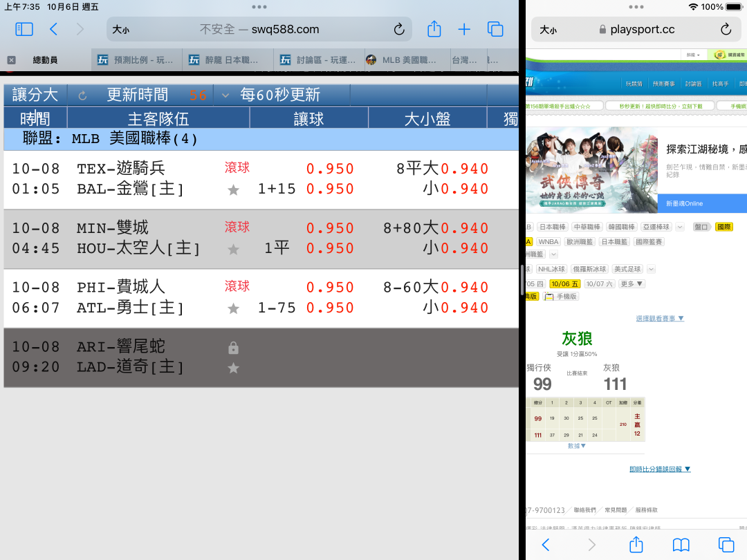The image size is (747, 560).
Task: Expand 數據 under scoreboard
Action: click(x=576, y=446)
